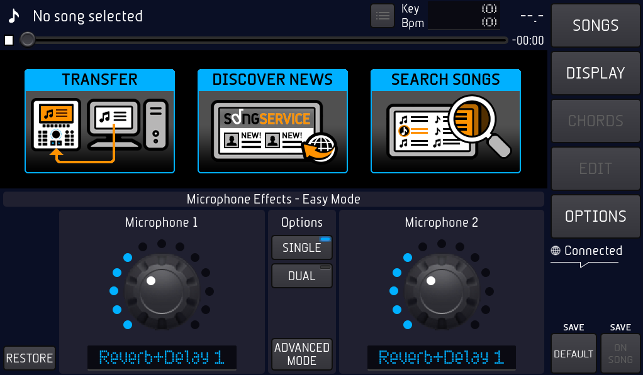
Task: Switch to ADVANCED MODE
Action: pyautogui.click(x=302, y=354)
